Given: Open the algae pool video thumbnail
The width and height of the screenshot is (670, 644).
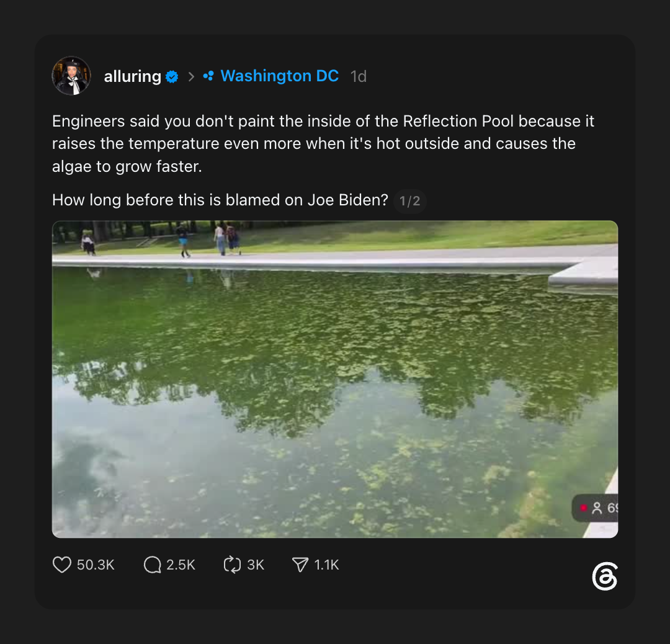Looking at the screenshot, I should click(x=335, y=379).
